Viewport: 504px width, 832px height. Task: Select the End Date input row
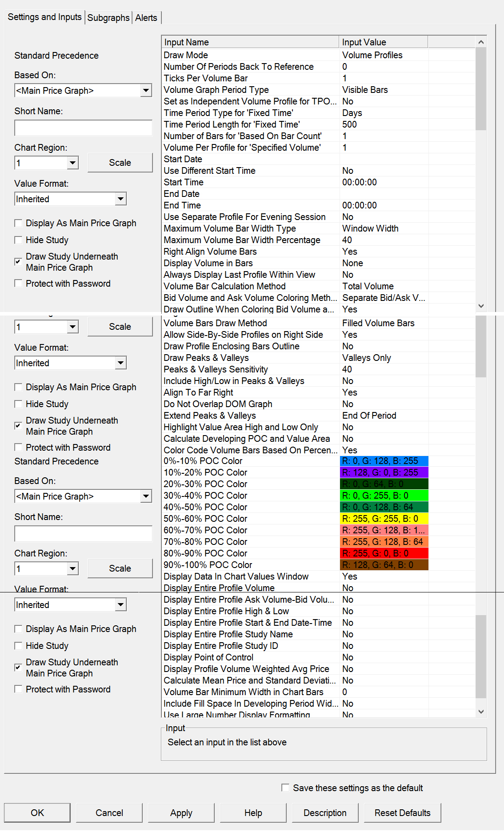point(318,194)
